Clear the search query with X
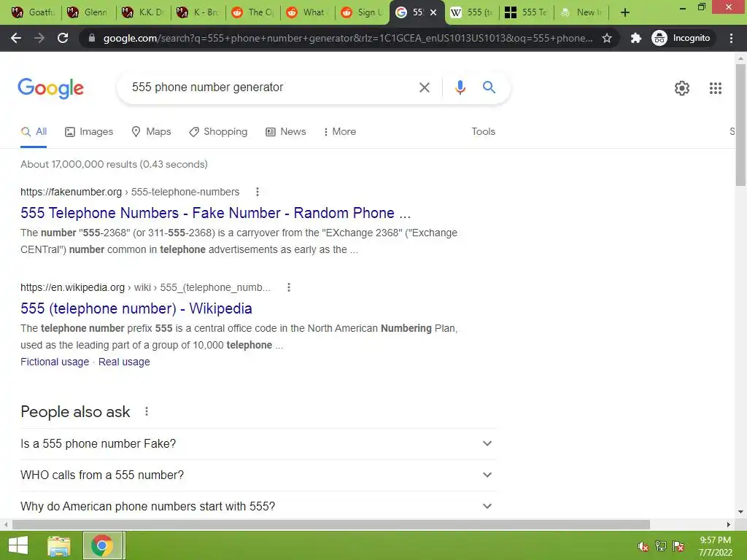 424,87
